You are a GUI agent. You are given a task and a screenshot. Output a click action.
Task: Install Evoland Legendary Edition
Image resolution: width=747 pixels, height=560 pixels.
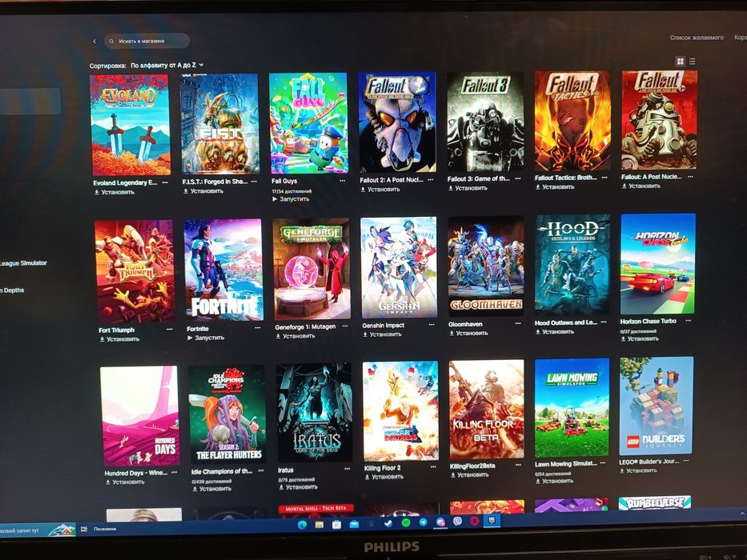tap(114, 192)
